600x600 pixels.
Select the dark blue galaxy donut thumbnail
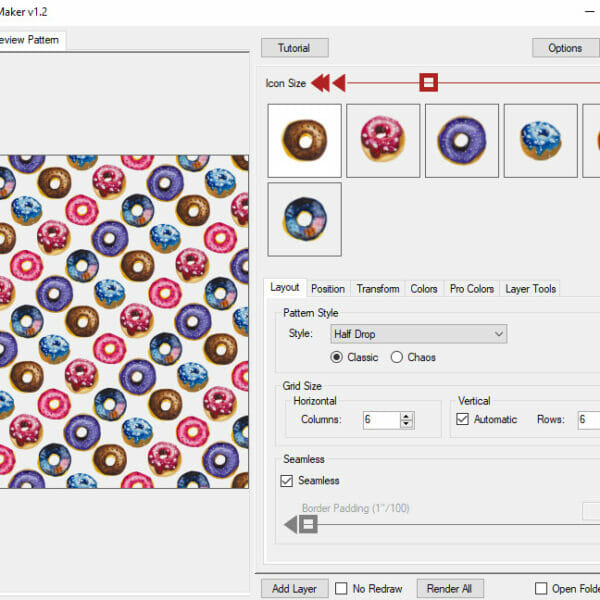[305, 219]
